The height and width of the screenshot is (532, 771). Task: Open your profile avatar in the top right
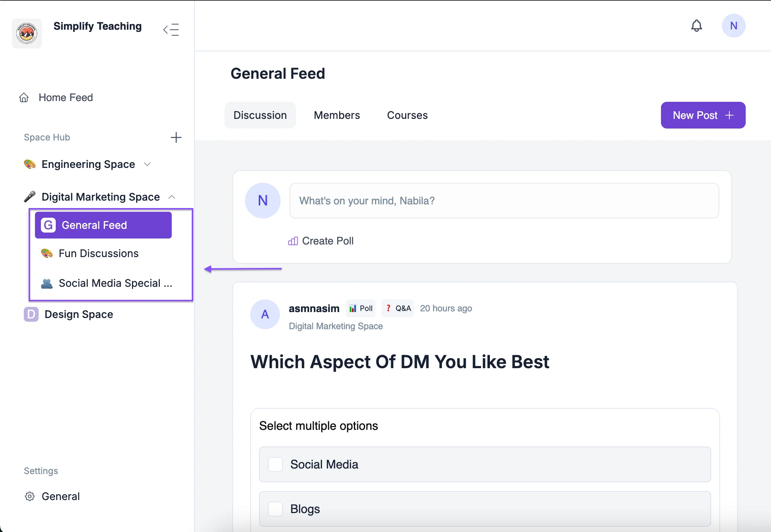[x=733, y=26]
